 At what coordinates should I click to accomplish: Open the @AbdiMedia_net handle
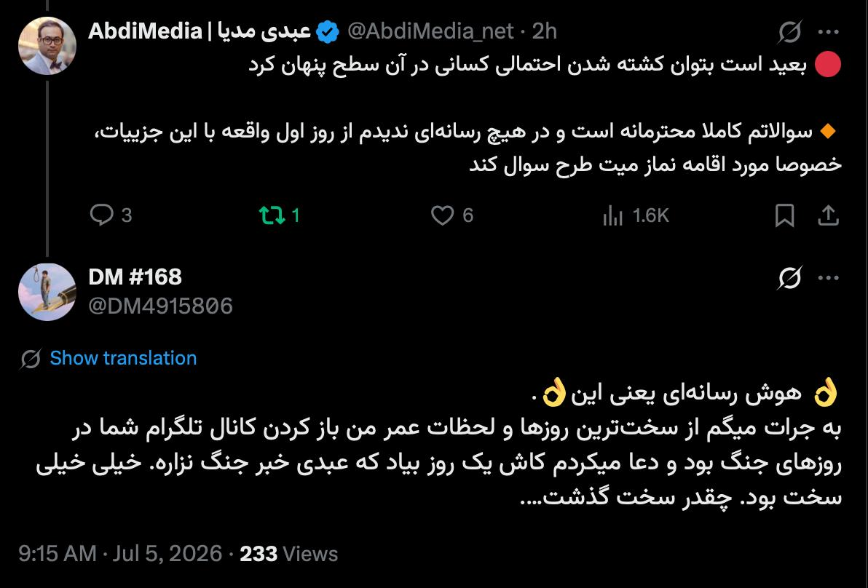(430, 31)
